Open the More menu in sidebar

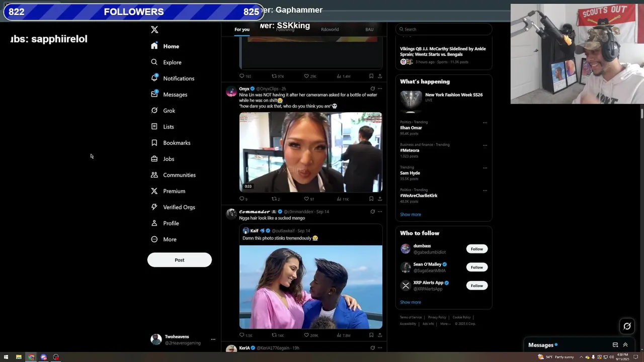click(x=164, y=239)
